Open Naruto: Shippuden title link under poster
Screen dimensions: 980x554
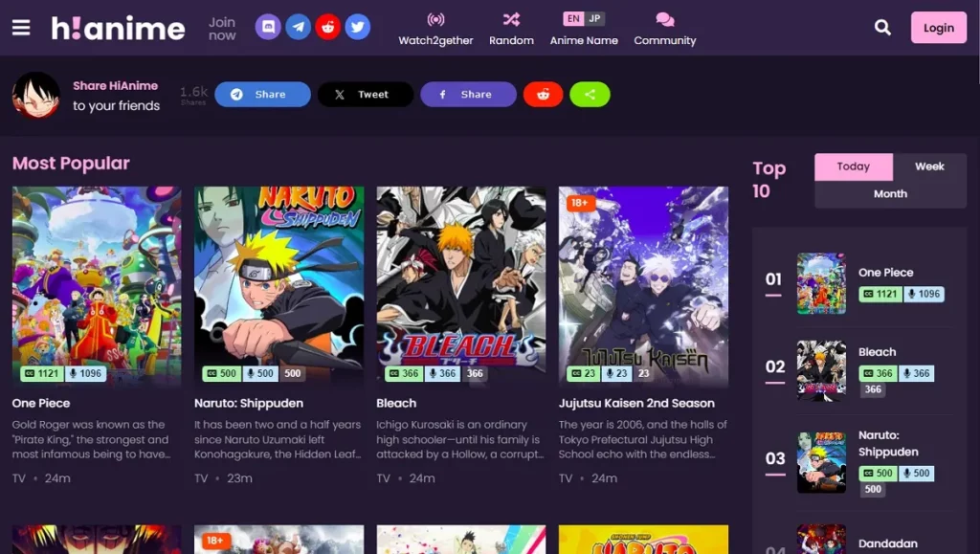[249, 403]
